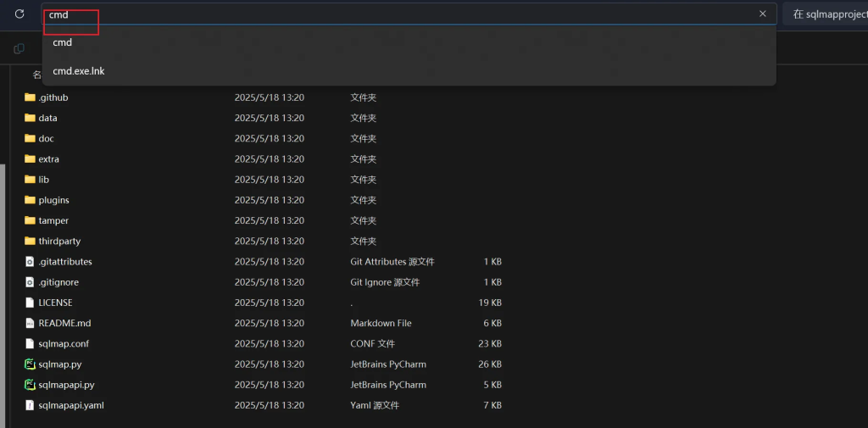
Task: Click the .github folder icon
Action: pyautogui.click(x=30, y=97)
